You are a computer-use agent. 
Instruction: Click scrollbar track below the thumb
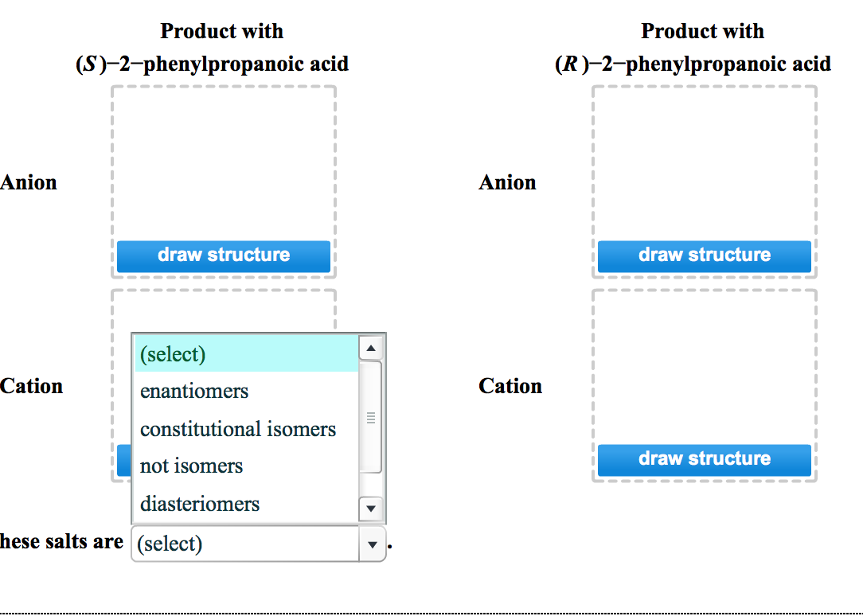pyautogui.click(x=372, y=485)
